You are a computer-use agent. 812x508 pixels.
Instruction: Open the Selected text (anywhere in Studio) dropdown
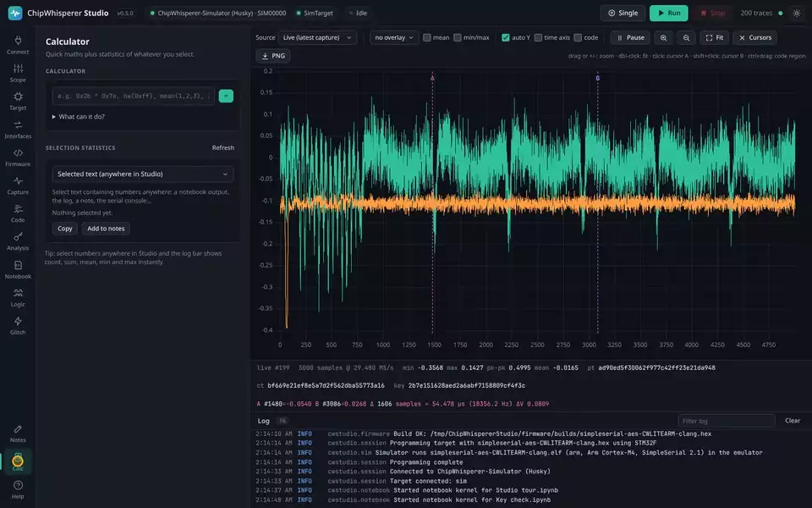click(x=142, y=174)
